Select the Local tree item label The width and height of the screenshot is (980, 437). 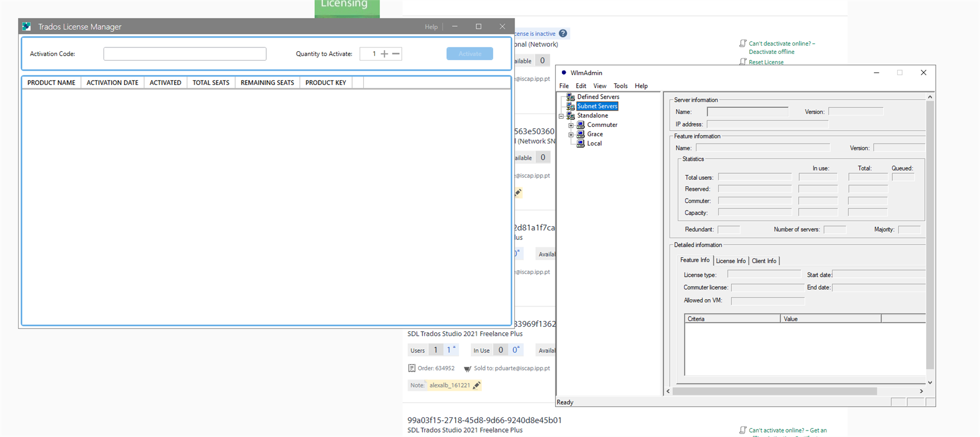coord(594,143)
